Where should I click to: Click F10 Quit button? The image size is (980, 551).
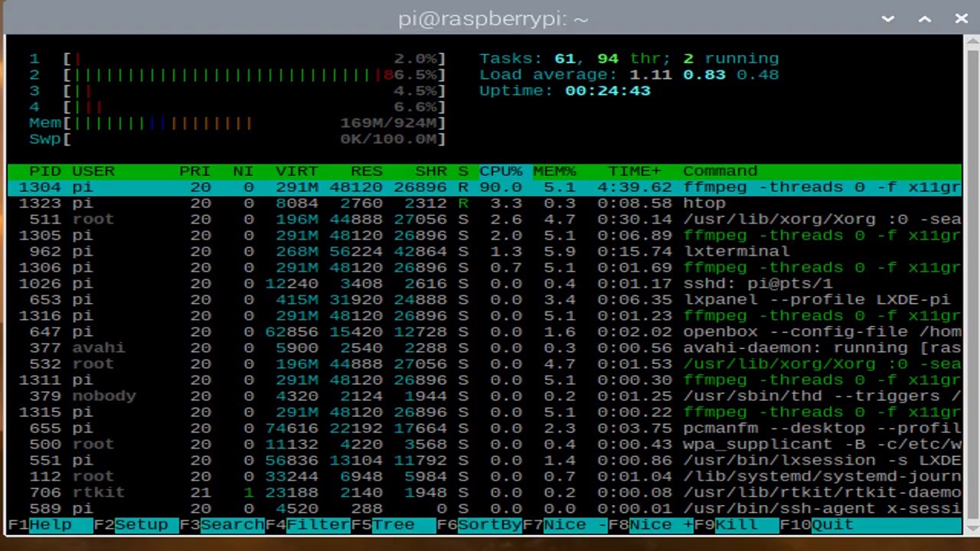817,525
